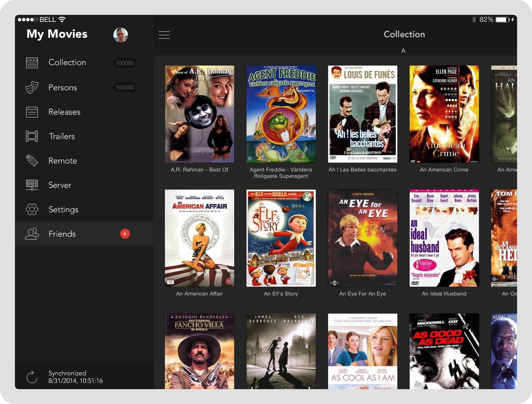Open the Jamel Debbouze Rie Rasmussen cover
The width and height of the screenshot is (532, 404).
tap(281, 351)
